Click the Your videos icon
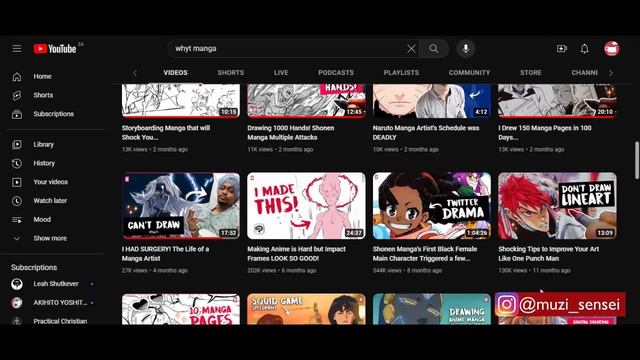This screenshot has height=360, width=640. [17, 182]
